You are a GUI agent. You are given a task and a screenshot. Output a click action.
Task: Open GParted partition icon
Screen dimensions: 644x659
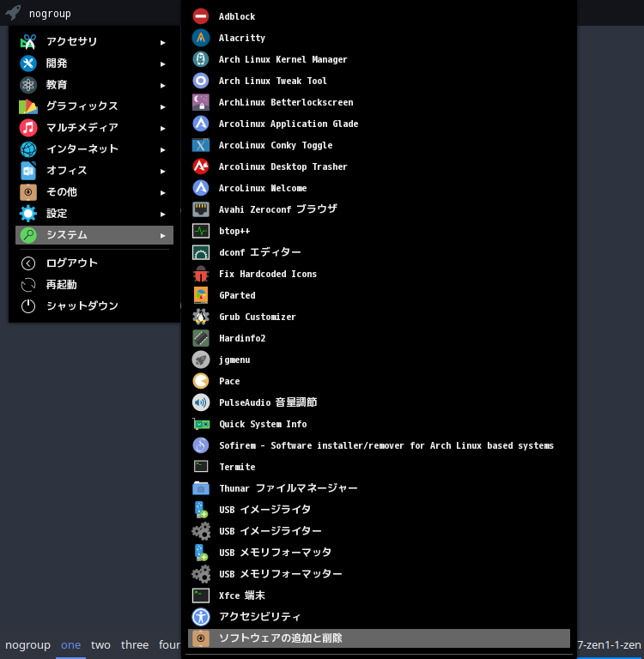click(x=201, y=295)
